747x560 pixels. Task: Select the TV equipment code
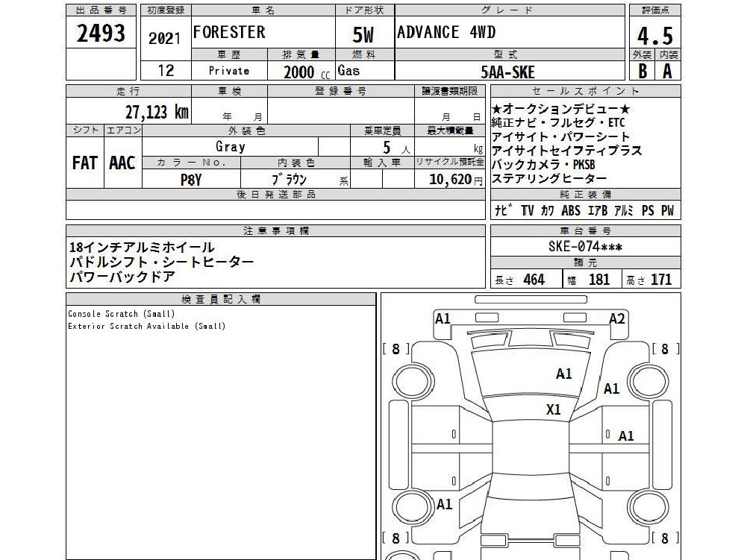(528, 210)
